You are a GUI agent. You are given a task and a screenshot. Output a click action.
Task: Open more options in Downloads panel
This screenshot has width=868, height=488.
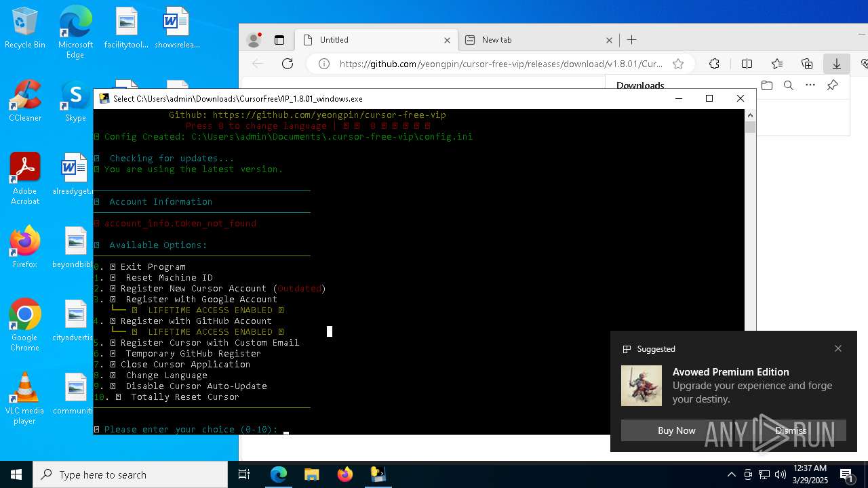[810, 85]
